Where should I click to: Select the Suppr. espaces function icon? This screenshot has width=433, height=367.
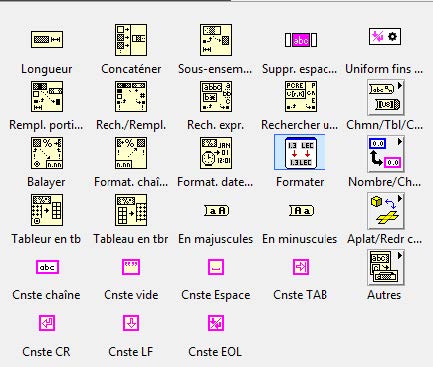pyautogui.click(x=301, y=40)
